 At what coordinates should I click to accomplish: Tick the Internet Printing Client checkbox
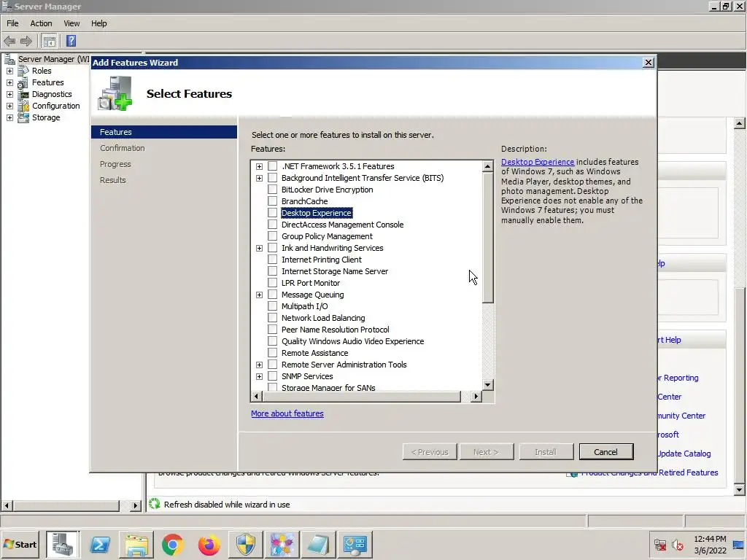click(x=273, y=259)
